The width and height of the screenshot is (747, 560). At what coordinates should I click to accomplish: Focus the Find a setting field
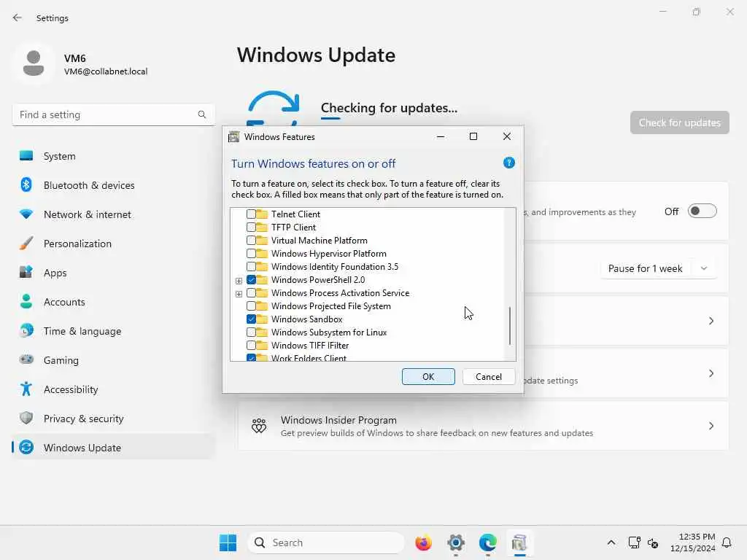(113, 114)
